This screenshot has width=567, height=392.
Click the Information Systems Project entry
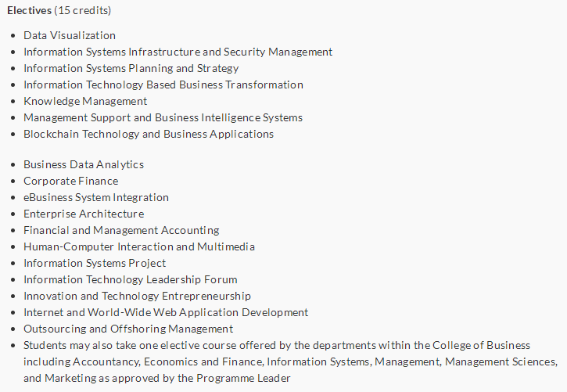tap(95, 263)
